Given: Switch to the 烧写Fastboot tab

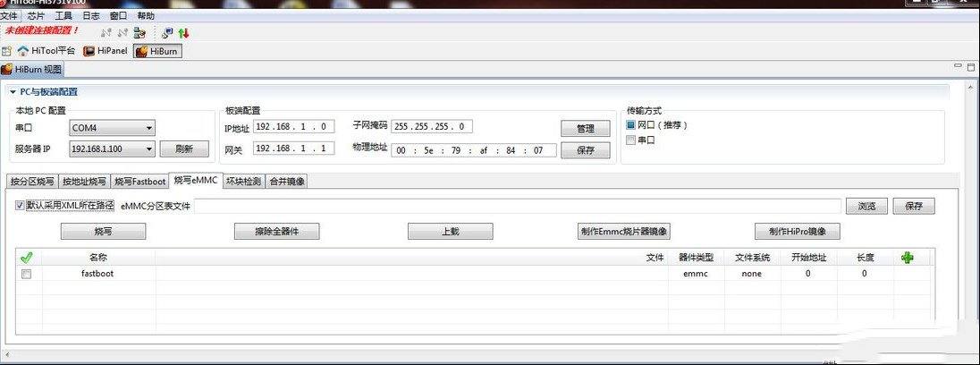Looking at the screenshot, I should 140,182.
